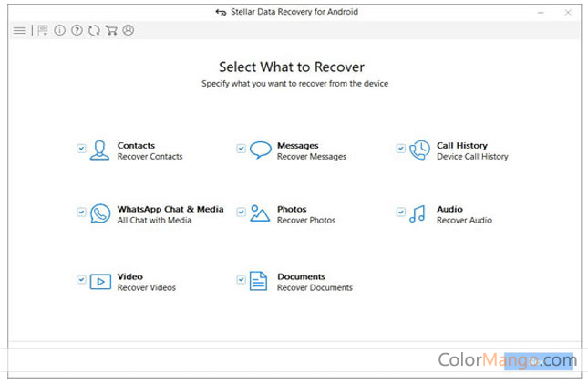Click the 'Recover Audio' text
The width and height of the screenshot is (588, 384).
point(464,221)
